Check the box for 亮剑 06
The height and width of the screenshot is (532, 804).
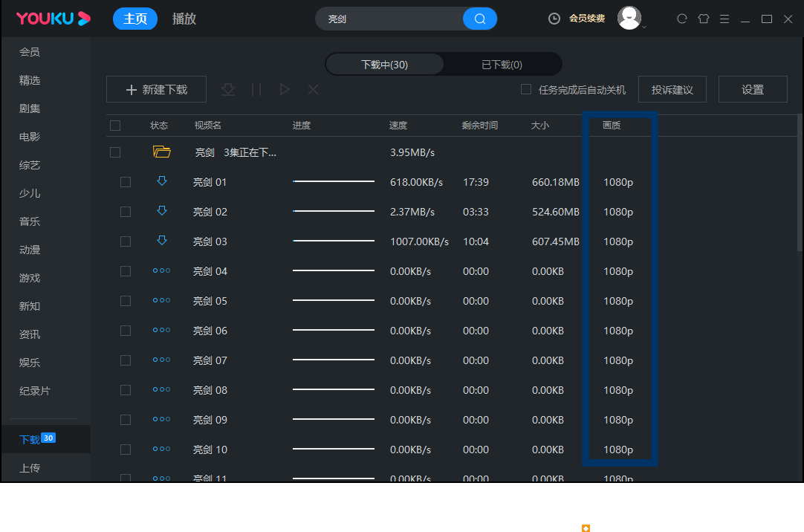(x=126, y=331)
